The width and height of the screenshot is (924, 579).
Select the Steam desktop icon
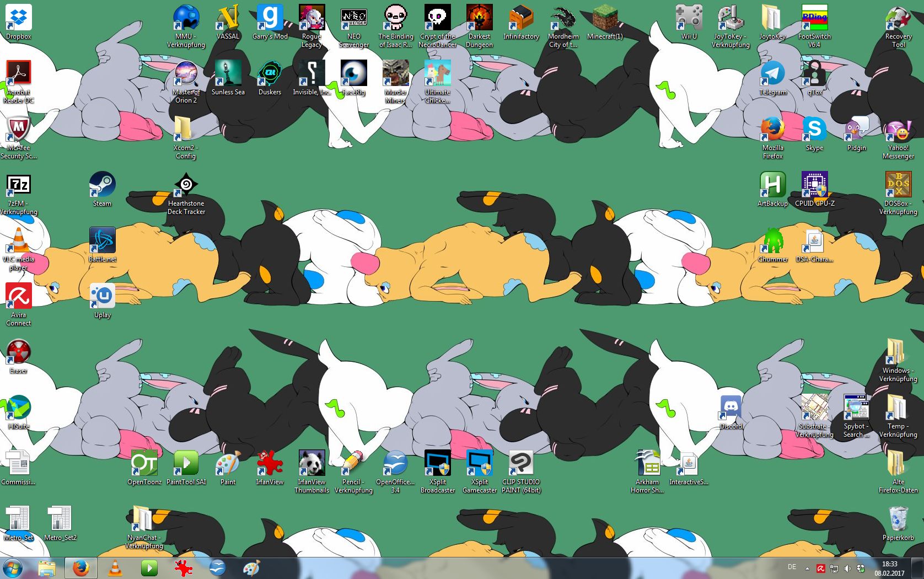(x=102, y=189)
